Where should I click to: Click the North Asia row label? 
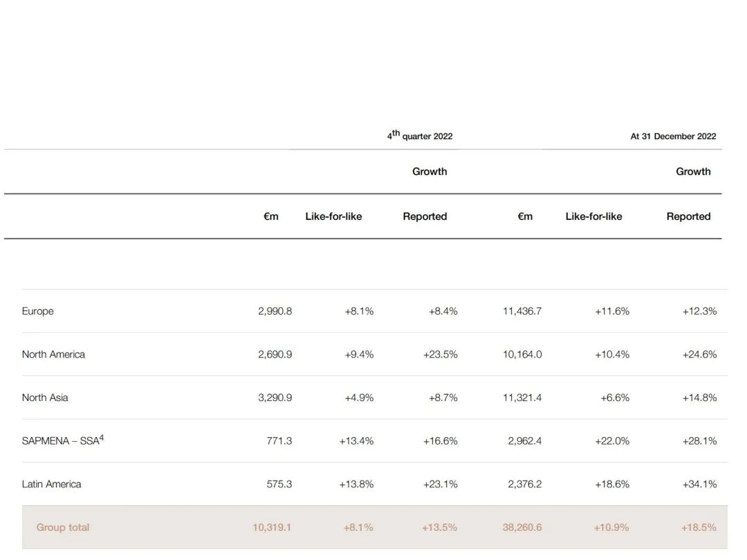pyautogui.click(x=45, y=398)
